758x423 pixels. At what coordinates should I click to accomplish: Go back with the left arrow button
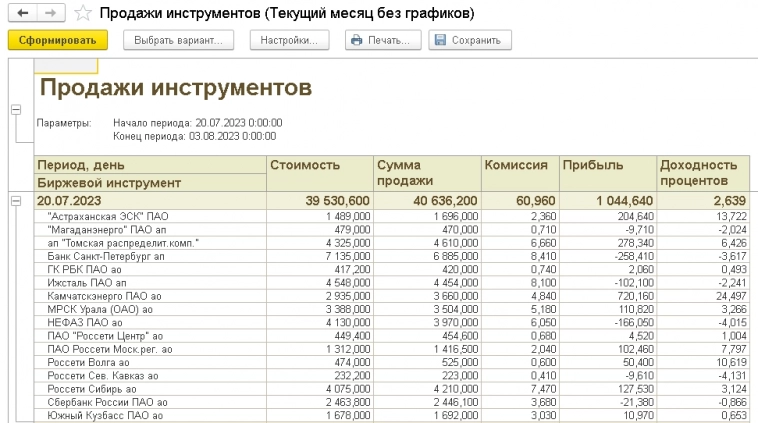tap(23, 13)
